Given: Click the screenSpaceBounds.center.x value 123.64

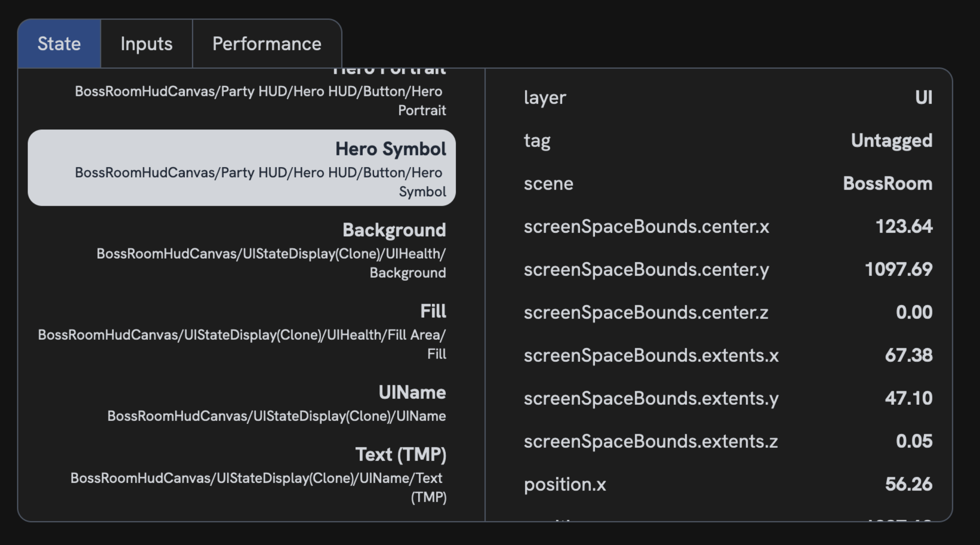Looking at the screenshot, I should pos(904,226).
